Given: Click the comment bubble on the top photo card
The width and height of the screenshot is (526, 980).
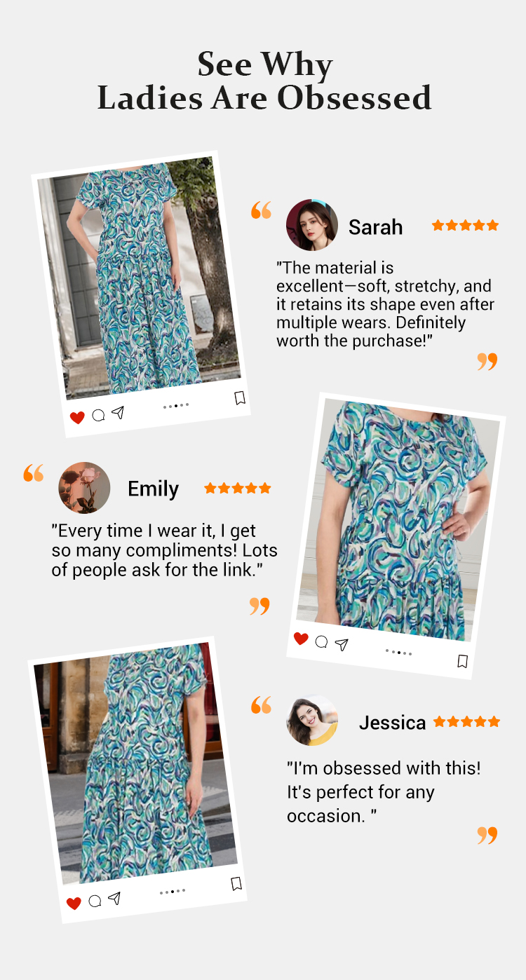Looking at the screenshot, I should coord(99,415).
